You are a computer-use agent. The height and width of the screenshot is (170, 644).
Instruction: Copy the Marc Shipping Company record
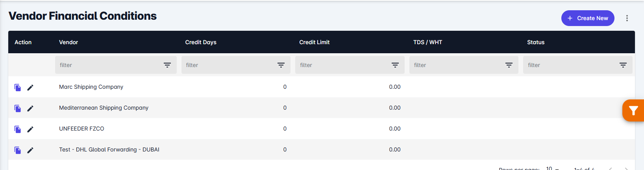(18, 88)
